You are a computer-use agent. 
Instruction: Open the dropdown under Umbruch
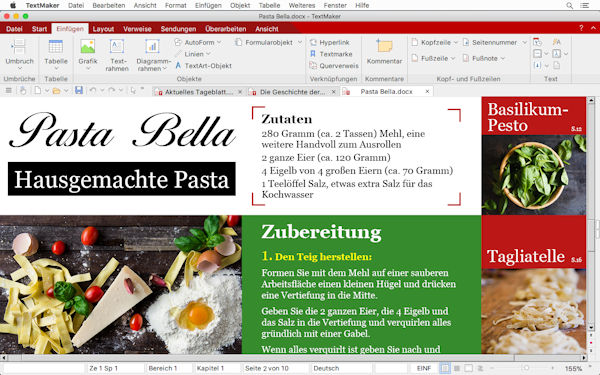(x=19, y=68)
